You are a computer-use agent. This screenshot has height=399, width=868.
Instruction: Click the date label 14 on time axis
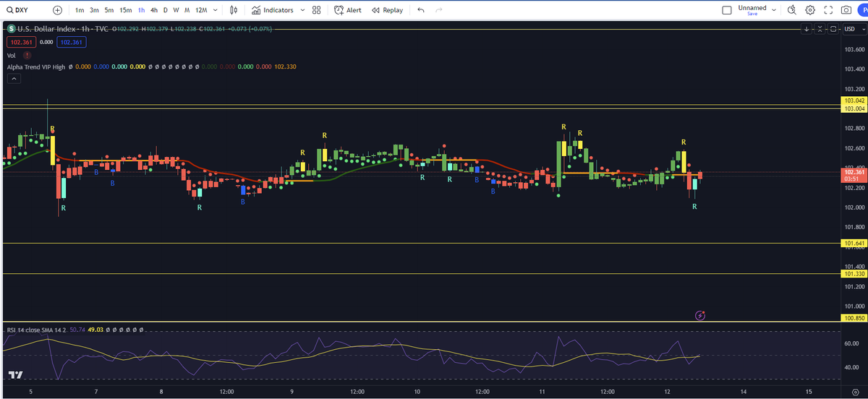(743, 391)
